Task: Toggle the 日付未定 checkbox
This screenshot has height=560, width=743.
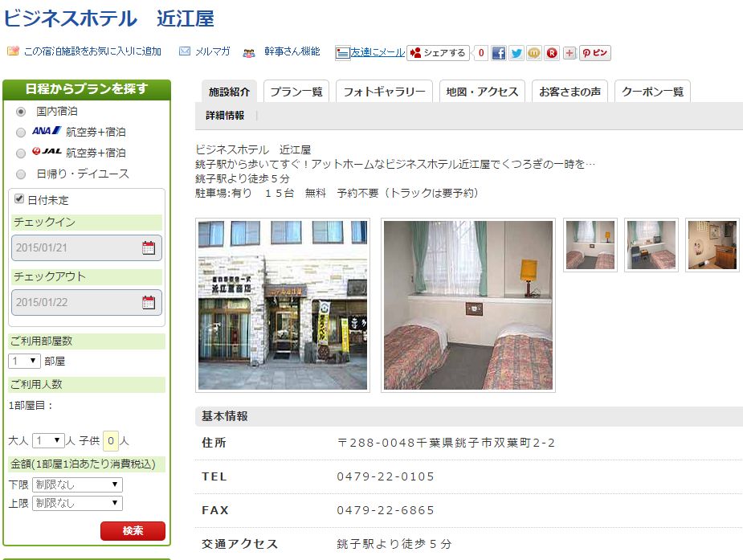Action: [x=20, y=199]
